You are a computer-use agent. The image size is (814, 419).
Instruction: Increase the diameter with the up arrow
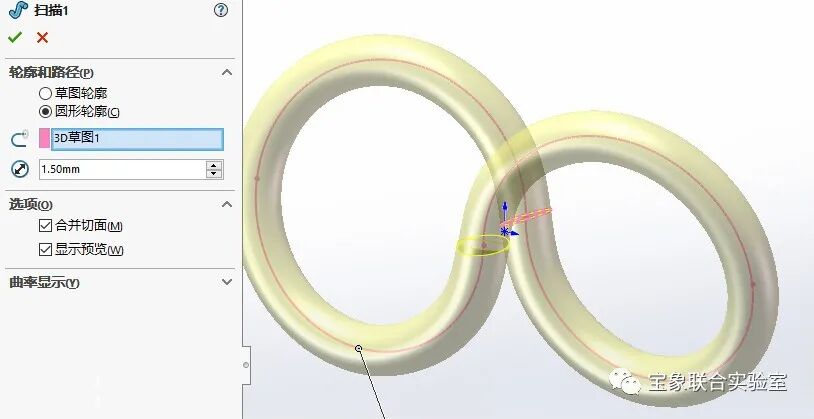click(214, 165)
